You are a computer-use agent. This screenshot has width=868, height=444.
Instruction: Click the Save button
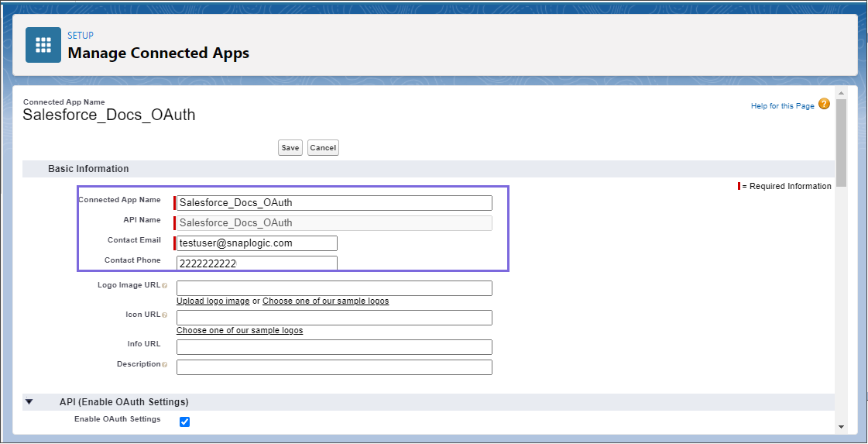tap(290, 148)
